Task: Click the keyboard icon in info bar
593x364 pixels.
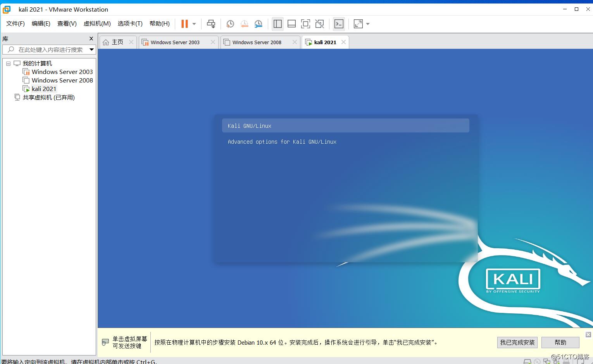Action: pos(105,342)
